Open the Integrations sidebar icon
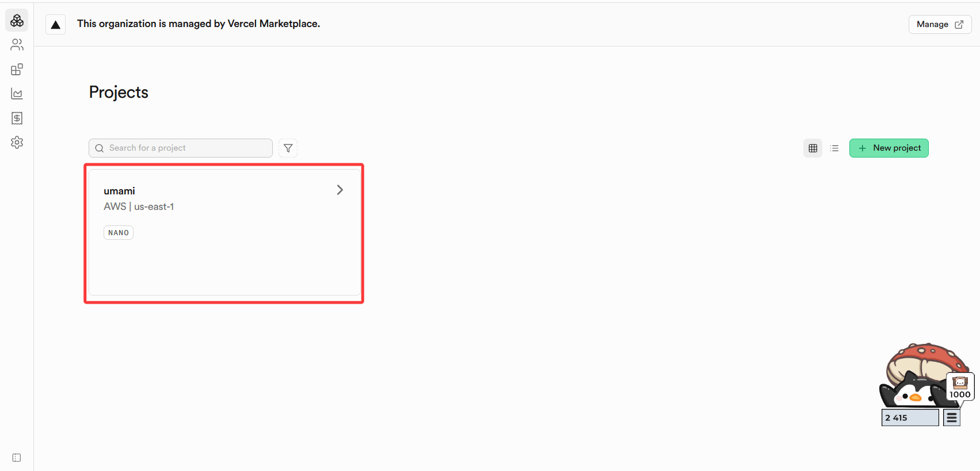This screenshot has width=980, height=471. (17, 70)
